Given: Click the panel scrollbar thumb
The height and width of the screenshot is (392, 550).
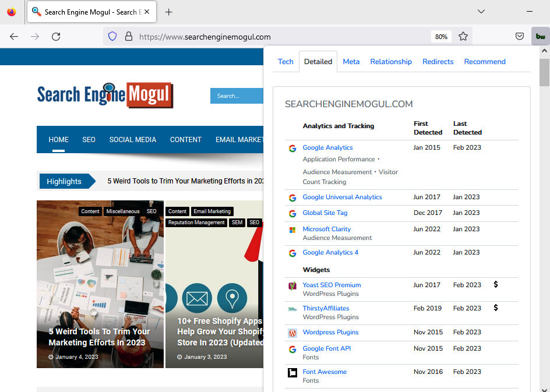Looking at the screenshot, I should pyautogui.click(x=544, y=72).
